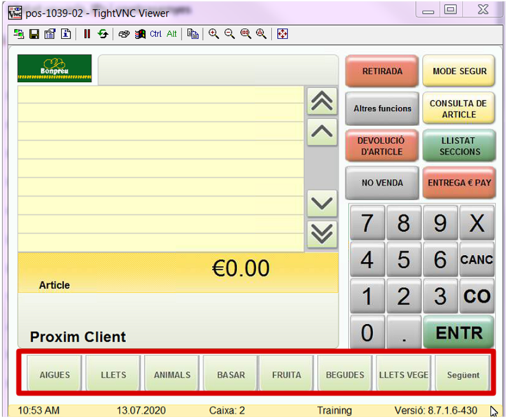Click the Bonpreu logo
Image resolution: width=506 pixels, height=420 pixels.
click(55, 68)
